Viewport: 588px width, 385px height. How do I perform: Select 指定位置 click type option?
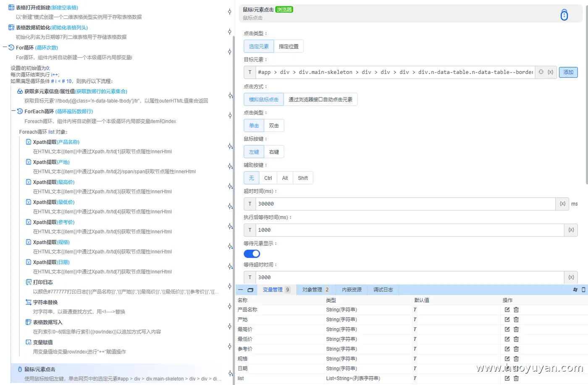point(289,46)
